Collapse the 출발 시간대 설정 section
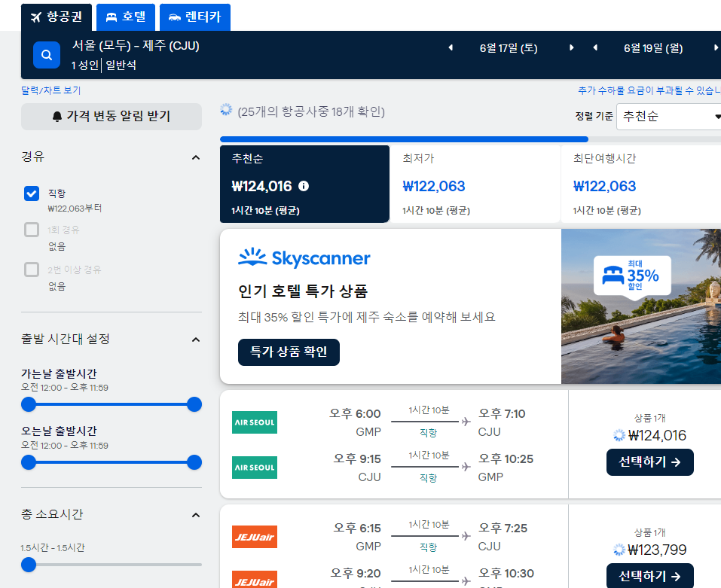The image size is (721, 588). pos(196,340)
